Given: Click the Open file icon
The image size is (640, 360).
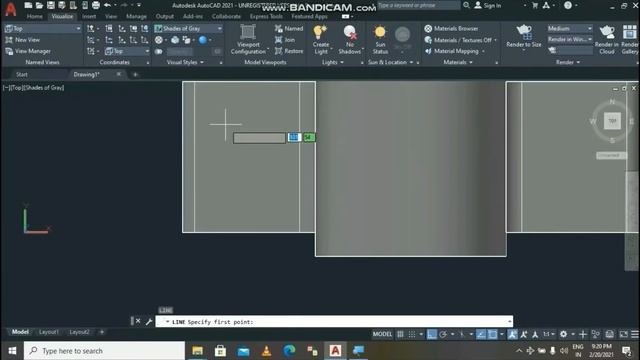Looking at the screenshot, I should point(39,5).
